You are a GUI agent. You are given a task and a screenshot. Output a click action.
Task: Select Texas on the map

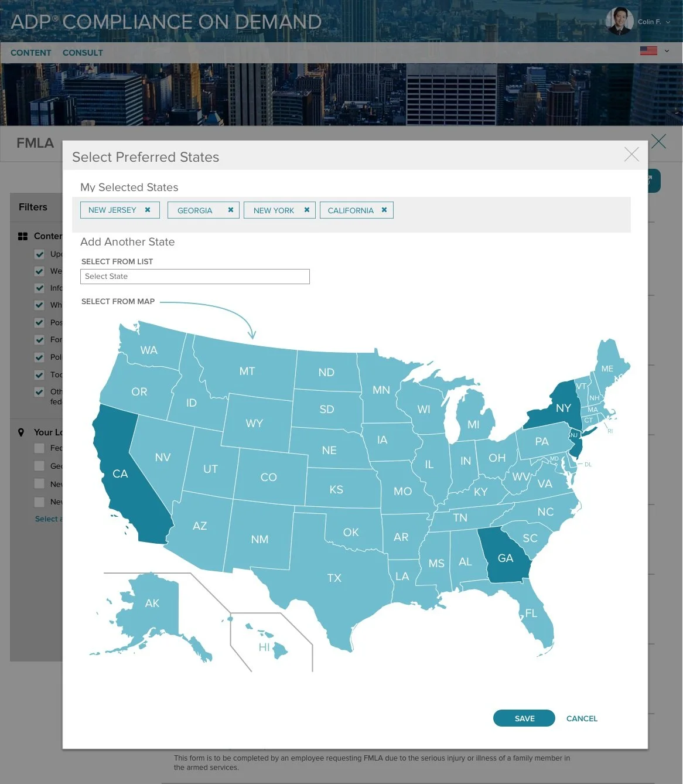tap(334, 578)
